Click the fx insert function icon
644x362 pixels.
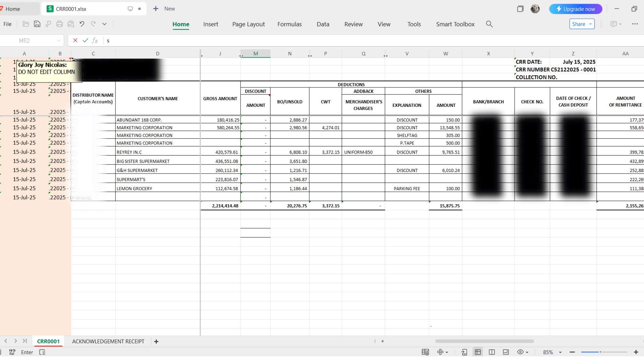coord(95,41)
